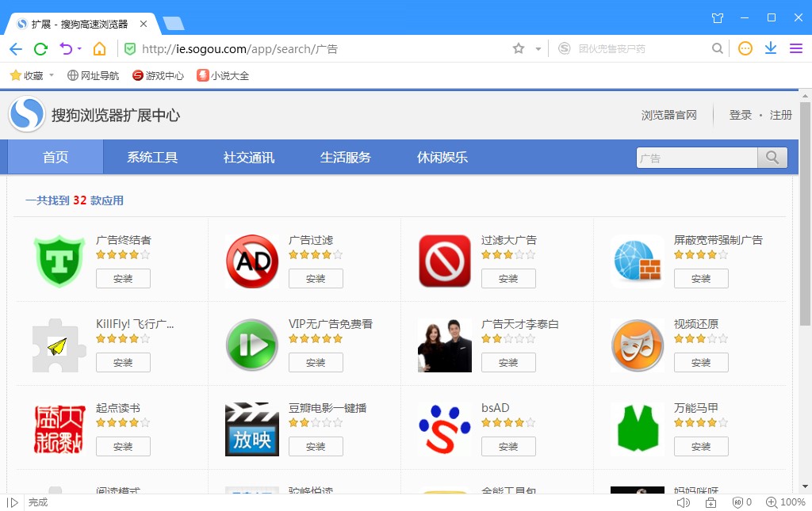Open the 广告天才李泰白 photo thumbnail

pyautogui.click(x=445, y=345)
